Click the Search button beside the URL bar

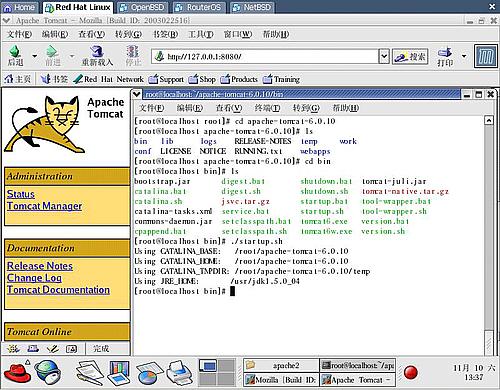pyautogui.click(x=410, y=57)
